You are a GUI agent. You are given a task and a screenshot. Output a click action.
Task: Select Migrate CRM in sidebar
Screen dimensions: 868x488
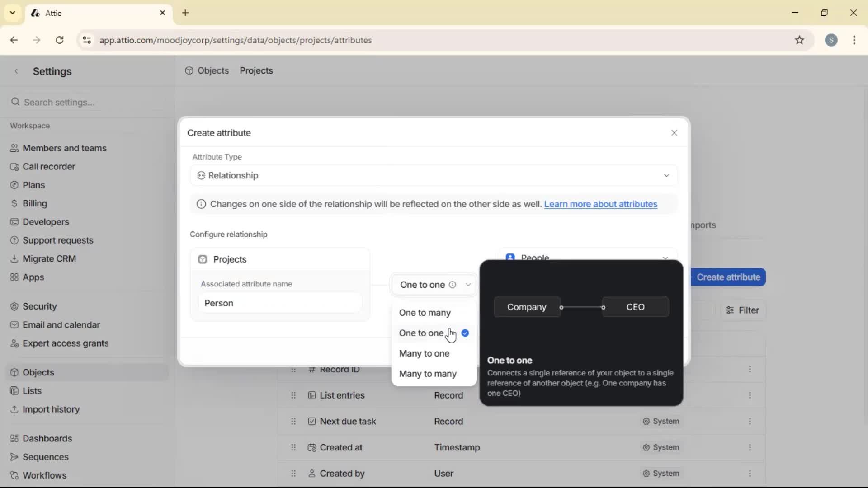[x=50, y=258]
